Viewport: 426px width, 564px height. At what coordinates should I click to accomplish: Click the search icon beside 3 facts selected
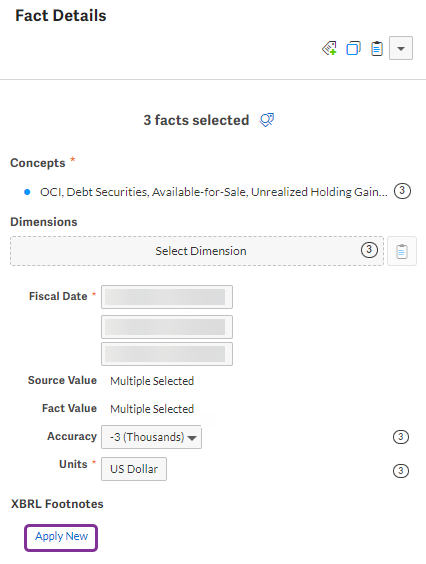click(267, 120)
